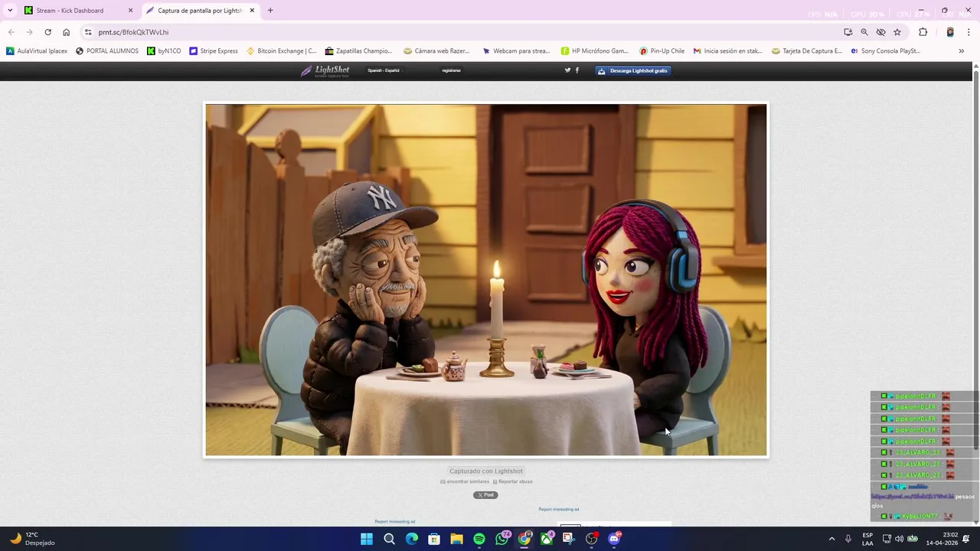Focus the address bar showing prnt.sc/BfokQkTWvLhi

pyautogui.click(x=459, y=32)
